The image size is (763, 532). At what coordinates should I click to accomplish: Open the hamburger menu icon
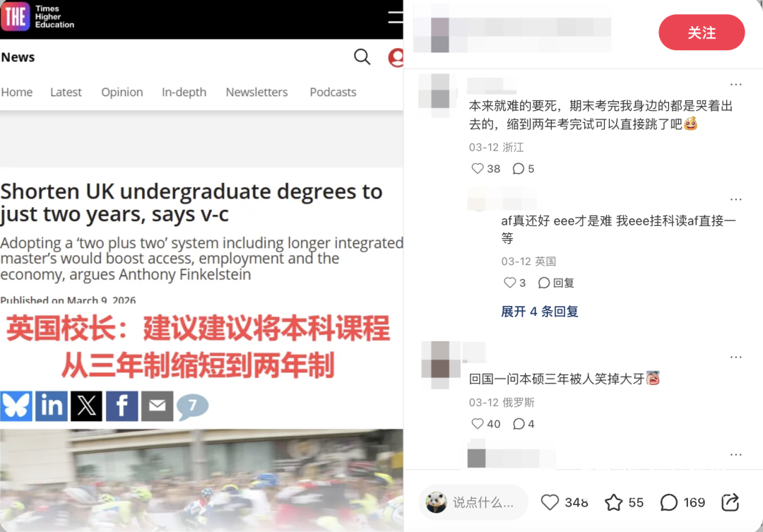tap(395, 17)
